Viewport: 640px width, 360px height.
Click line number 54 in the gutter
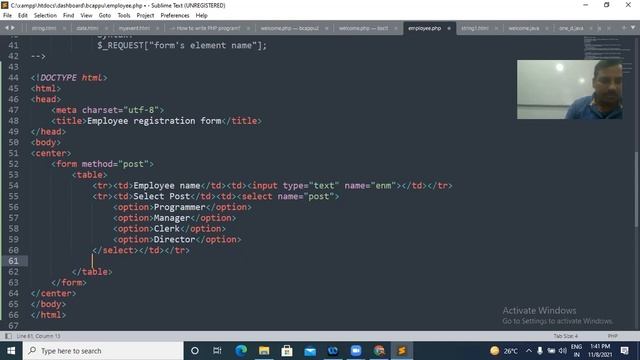(x=13, y=186)
